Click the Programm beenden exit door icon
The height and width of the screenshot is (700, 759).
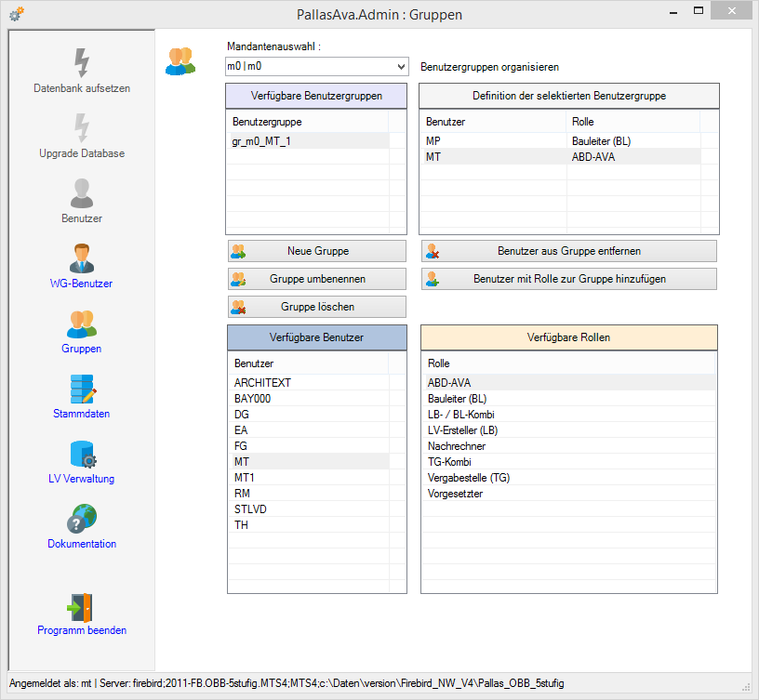80,608
